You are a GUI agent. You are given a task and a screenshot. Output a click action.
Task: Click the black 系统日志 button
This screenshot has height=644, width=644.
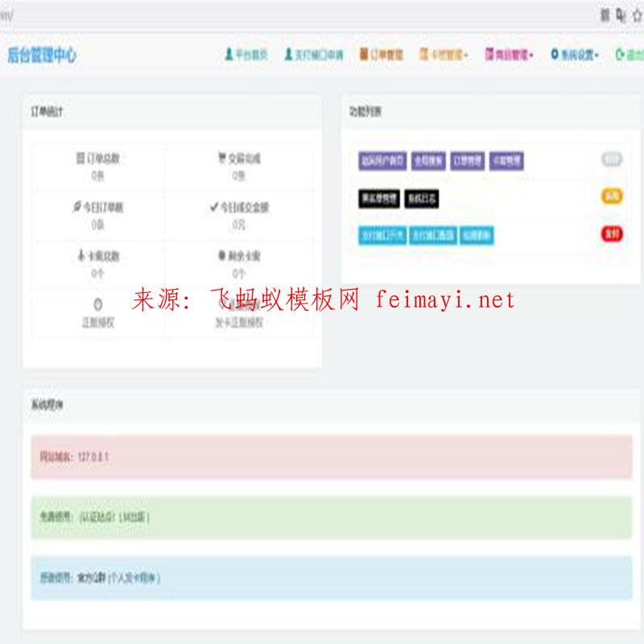click(x=422, y=199)
